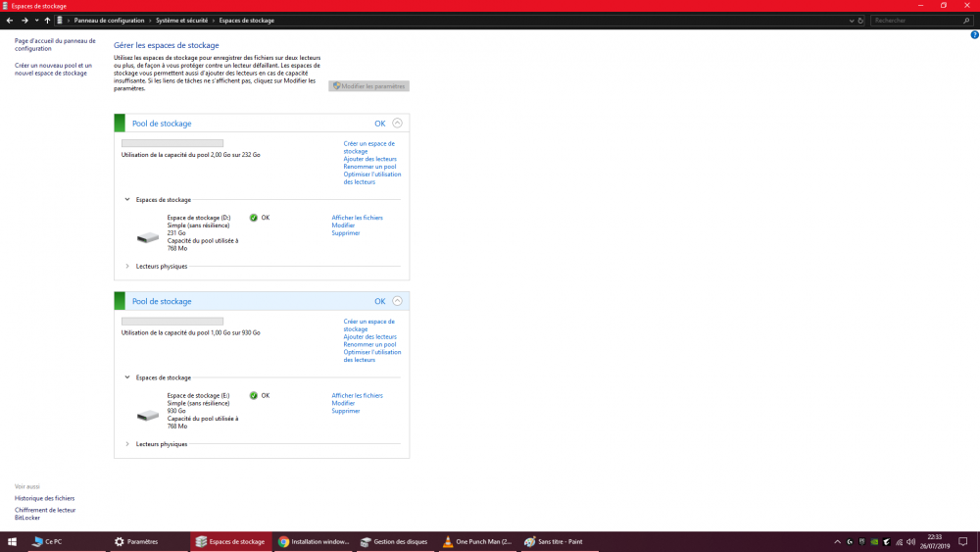Image resolution: width=980 pixels, height=552 pixels.
Task: Click the Espaces de stockage taskbar button
Action: [x=231, y=542]
